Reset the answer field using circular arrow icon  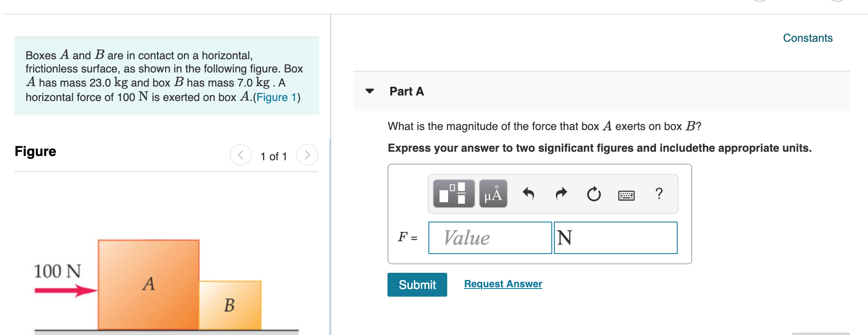click(x=594, y=194)
